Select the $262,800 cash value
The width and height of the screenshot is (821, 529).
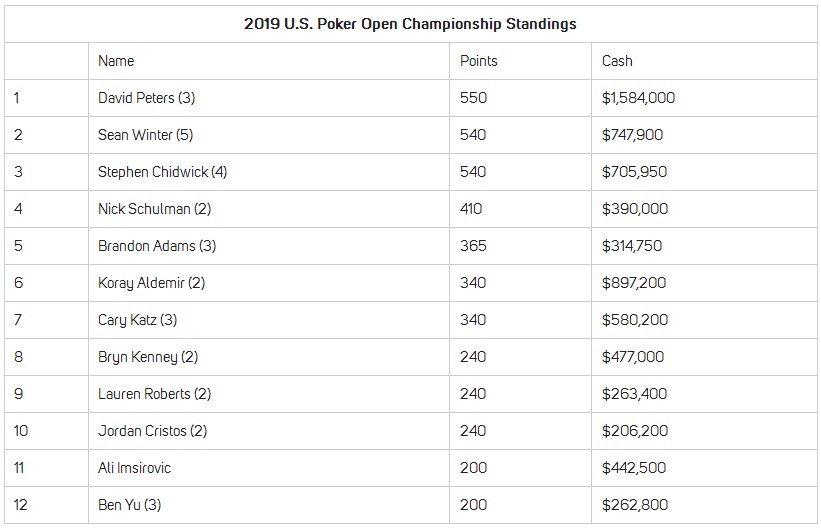[635, 505]
